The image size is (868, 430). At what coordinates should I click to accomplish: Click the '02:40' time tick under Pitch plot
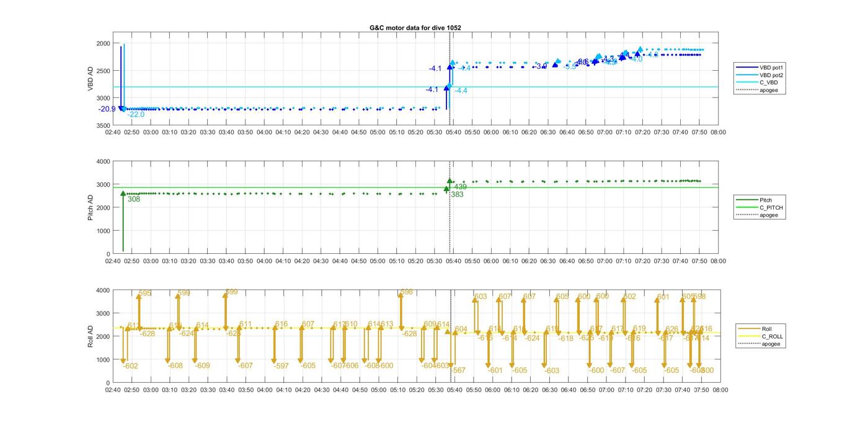pyautogui.click(x=113, y=261)
